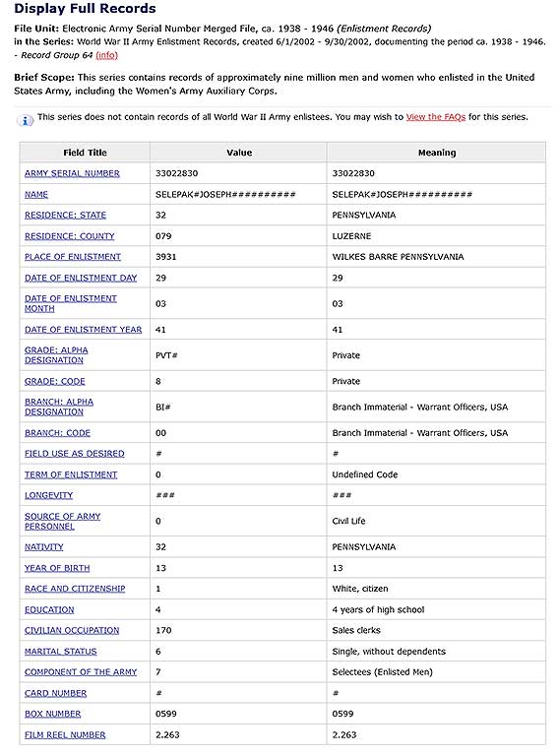Open the LONGEVITY field link
Screen dimensions: 559x756
point(48,496)
